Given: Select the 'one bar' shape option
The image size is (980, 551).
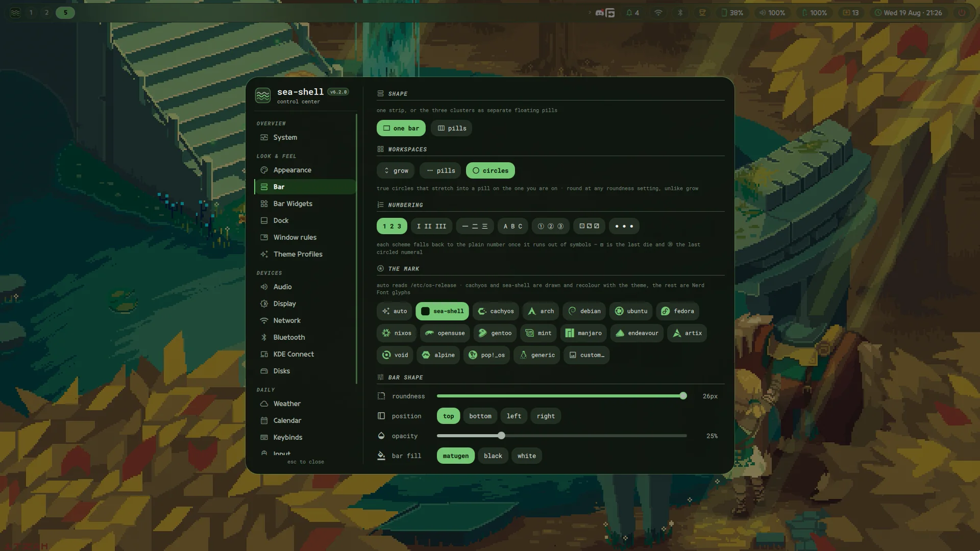Looking at the screenshot, I should pos(401,129).
